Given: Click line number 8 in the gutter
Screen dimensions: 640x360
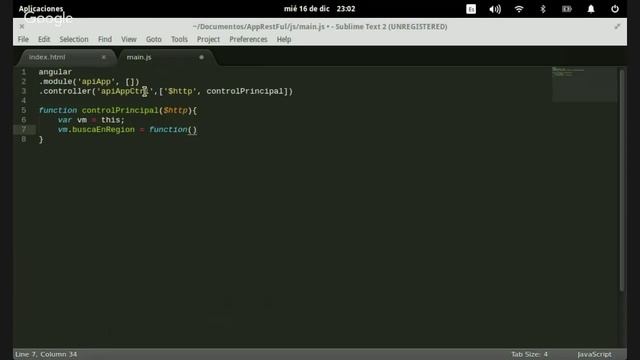Looking at the screenshot, I should [24, 139].
